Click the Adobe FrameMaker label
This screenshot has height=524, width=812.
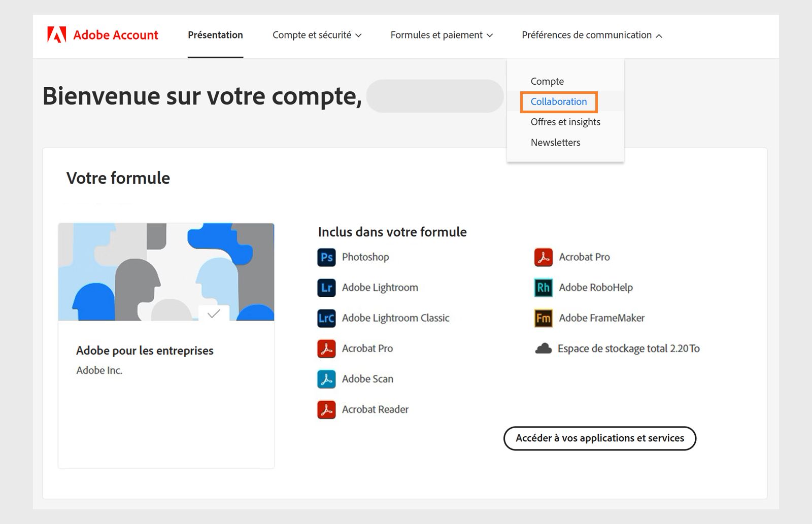pos(602,318)
